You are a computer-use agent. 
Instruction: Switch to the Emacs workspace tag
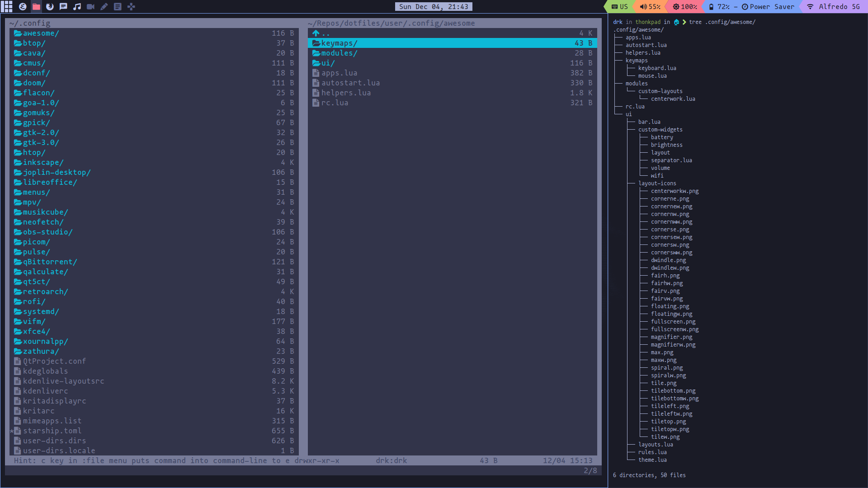point(23,6)
